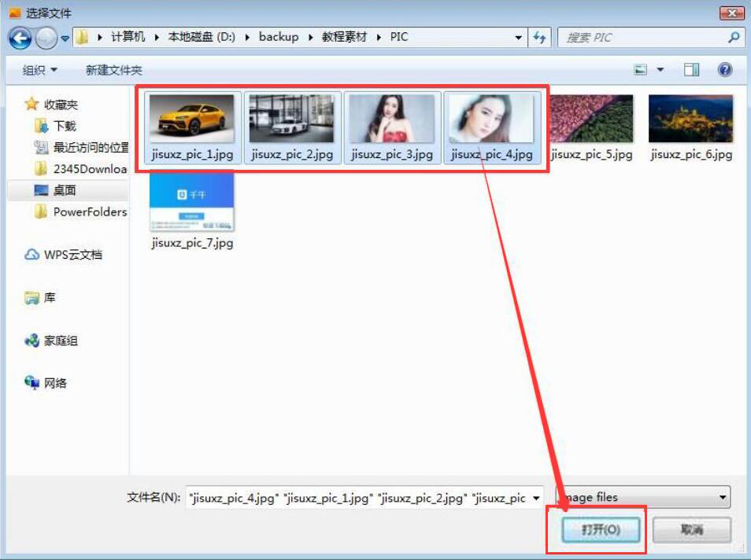Expand the view options dropdown arrow
Image resolution: width=751 pixels, height=560 pixels.
pyautogui.click(x=660, y=70)
